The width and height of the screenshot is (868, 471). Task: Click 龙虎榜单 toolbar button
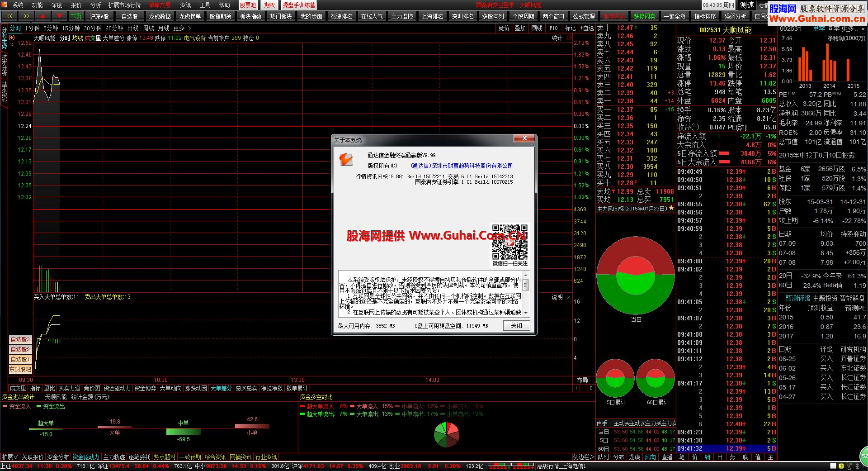[x=190, y=16]
